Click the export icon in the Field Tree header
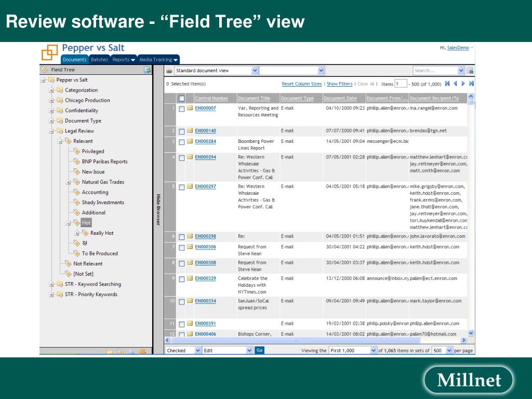 [147, 70]
